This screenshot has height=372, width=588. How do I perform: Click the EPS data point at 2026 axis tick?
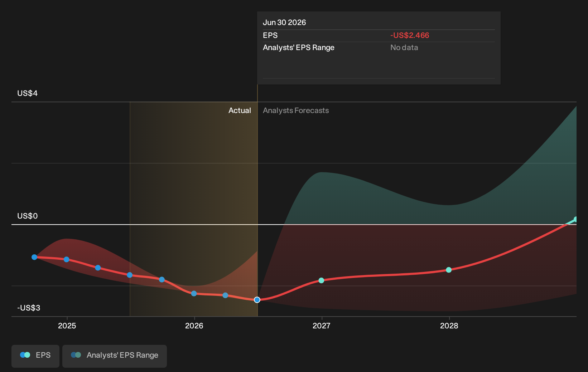pos(194,294)
